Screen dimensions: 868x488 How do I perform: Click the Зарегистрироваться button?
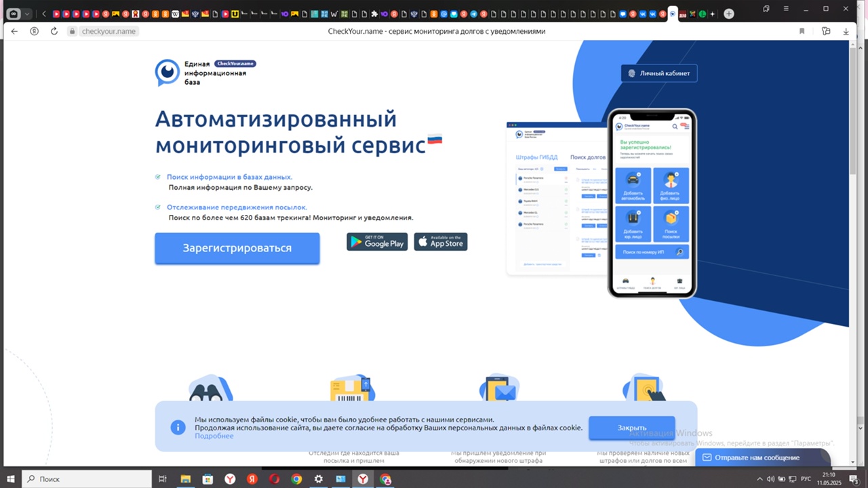(237, 248)
